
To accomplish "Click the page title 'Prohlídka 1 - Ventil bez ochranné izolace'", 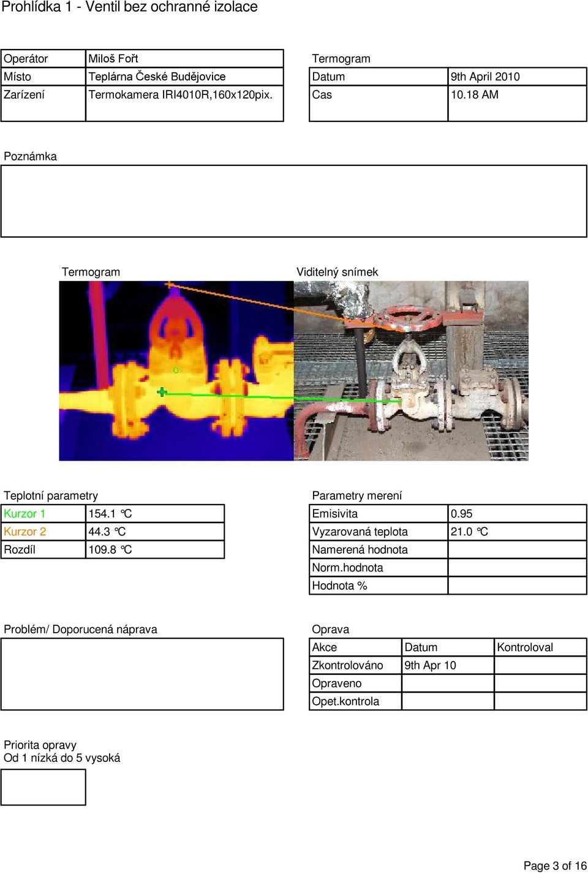I will coord(129,7).
